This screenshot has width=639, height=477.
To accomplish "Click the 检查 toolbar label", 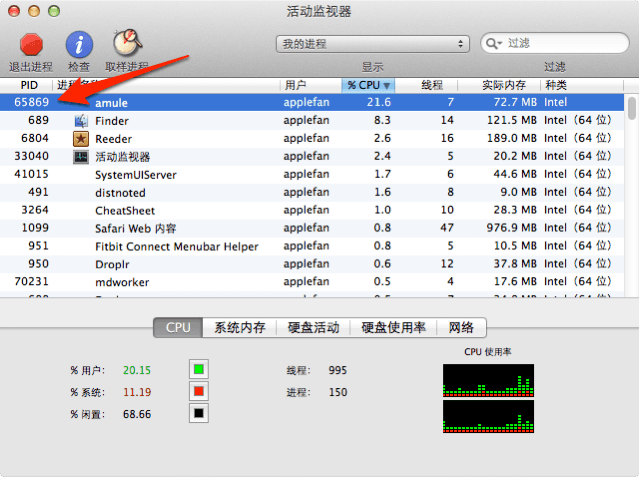I will point(79,67).
